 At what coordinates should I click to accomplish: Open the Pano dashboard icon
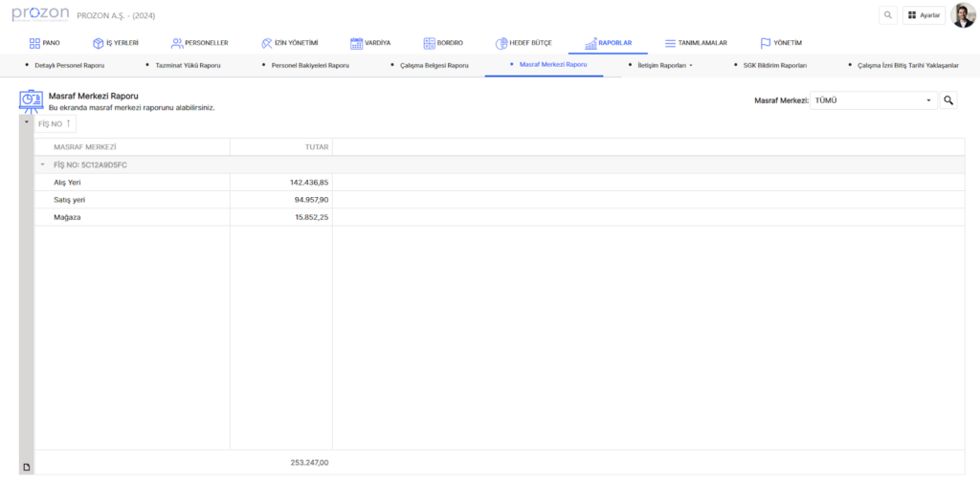34,43
